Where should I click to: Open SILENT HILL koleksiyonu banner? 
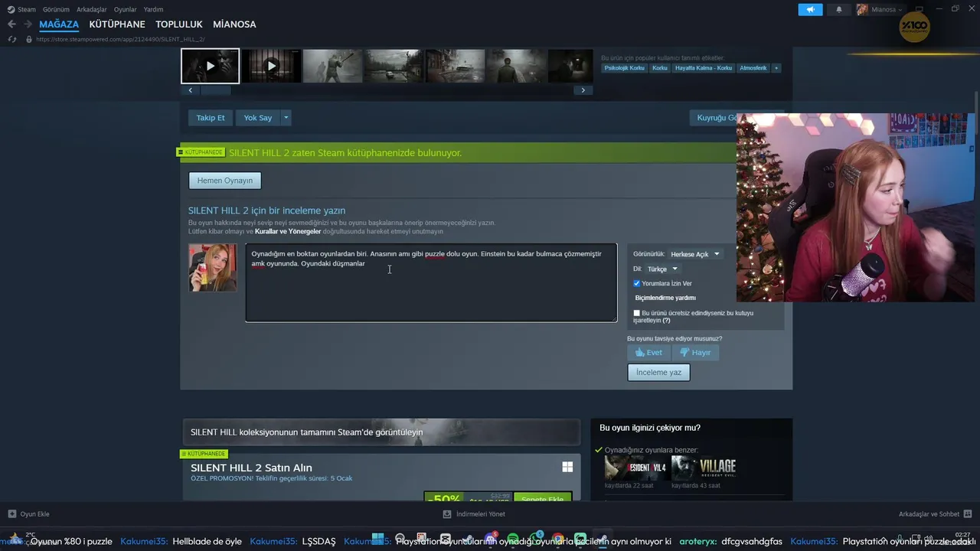381,432
